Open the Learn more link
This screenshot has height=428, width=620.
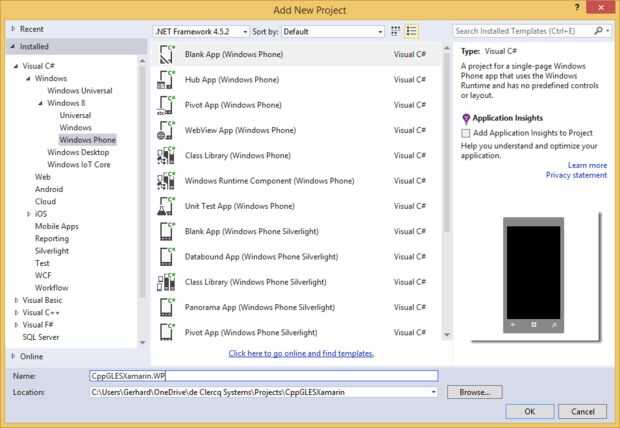(587, 165)
